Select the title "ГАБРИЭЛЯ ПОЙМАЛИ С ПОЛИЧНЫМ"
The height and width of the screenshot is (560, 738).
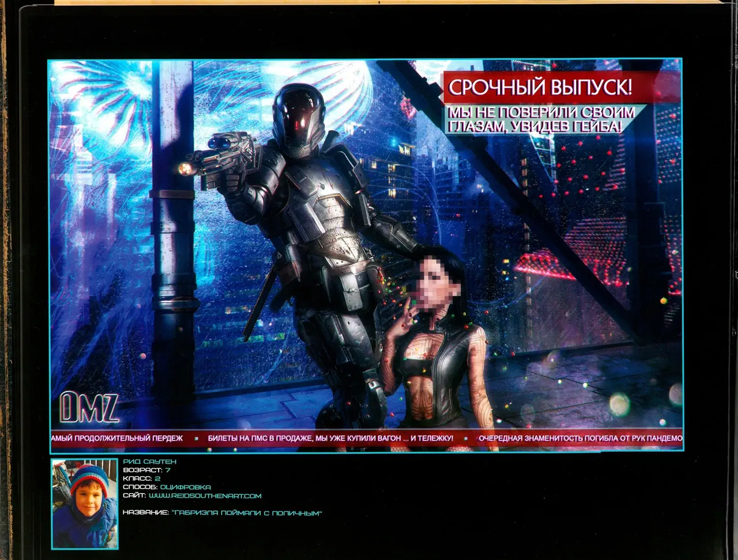point(247,513)
